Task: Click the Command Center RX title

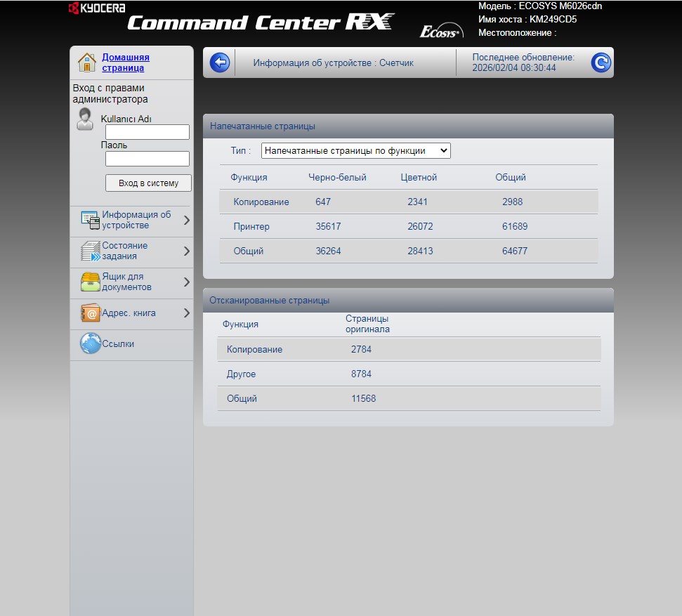Action: [261, 22]
